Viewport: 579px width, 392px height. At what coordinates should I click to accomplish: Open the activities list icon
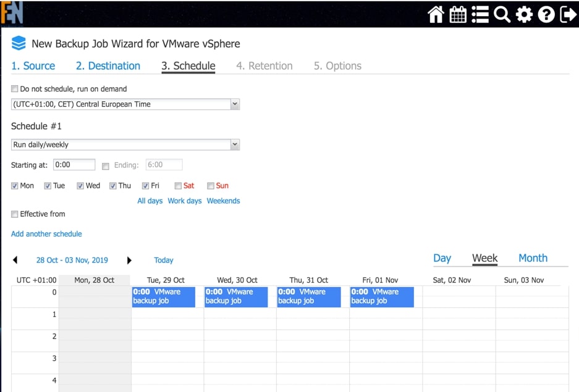click(480, 14)
